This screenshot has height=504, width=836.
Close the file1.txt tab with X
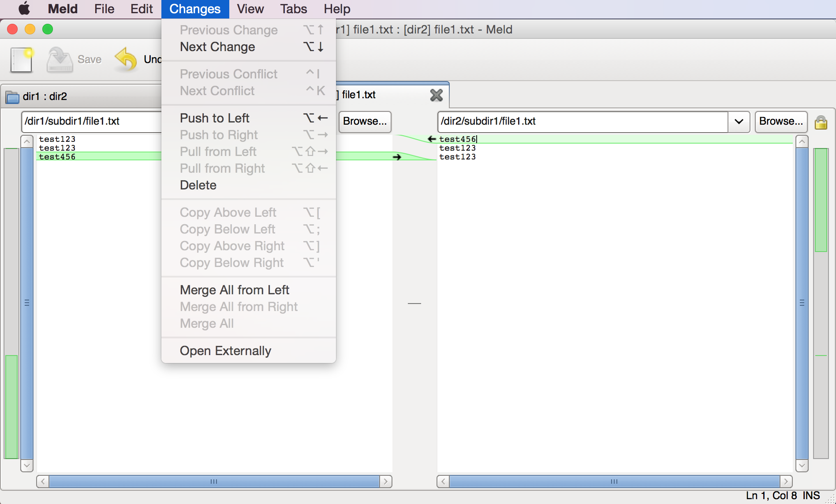(436, 95)
